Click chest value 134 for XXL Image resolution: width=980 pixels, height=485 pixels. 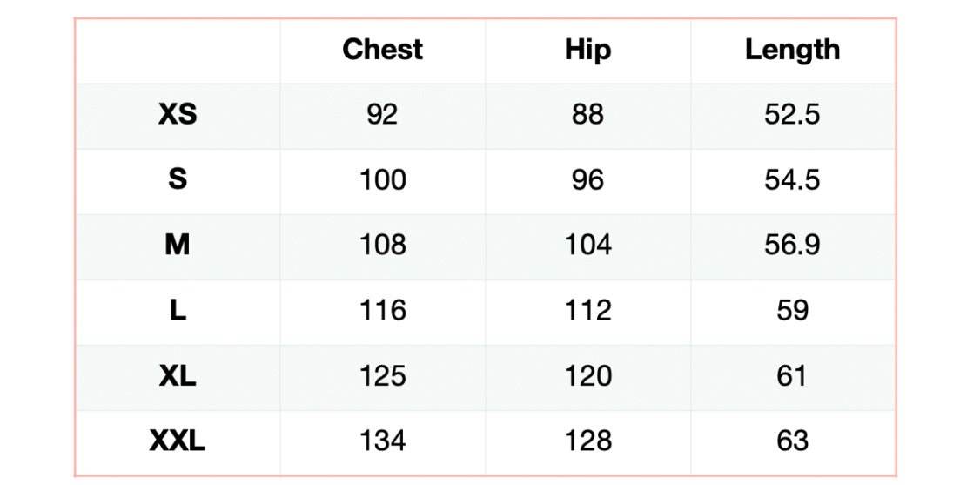point(382,441)
